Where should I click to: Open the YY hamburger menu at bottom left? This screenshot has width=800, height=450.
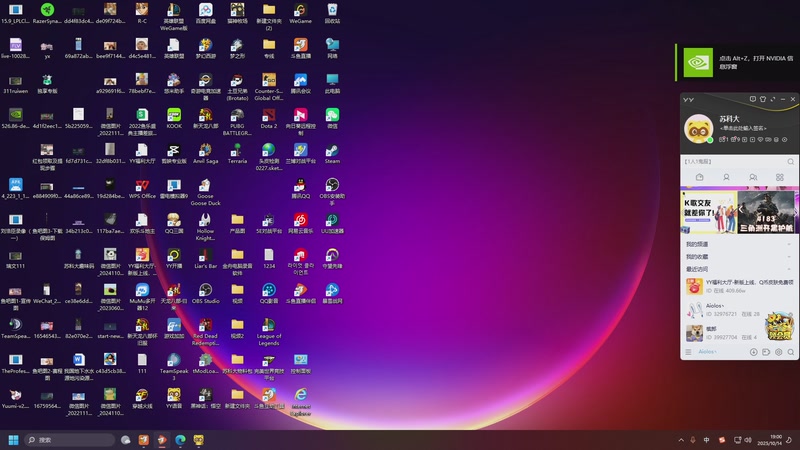(x=688, y=352)
